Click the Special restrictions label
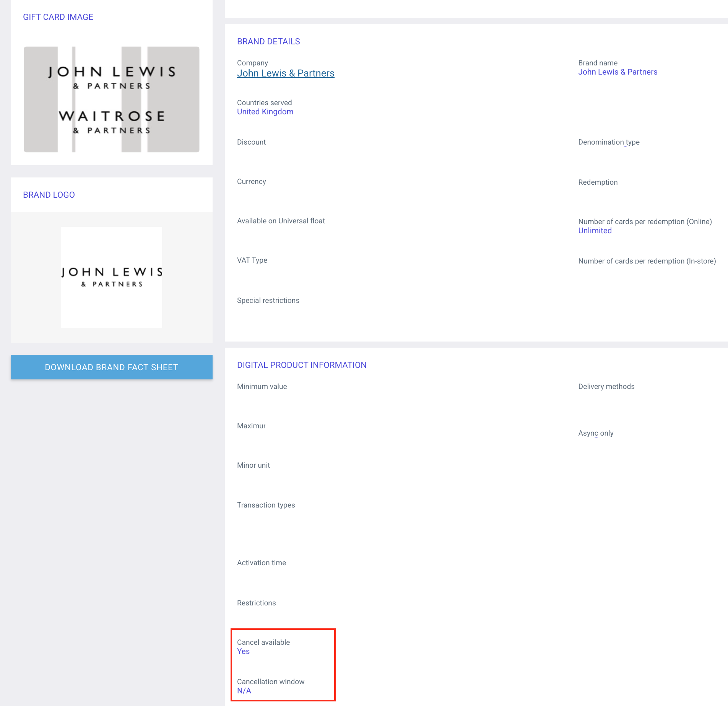 268,300
